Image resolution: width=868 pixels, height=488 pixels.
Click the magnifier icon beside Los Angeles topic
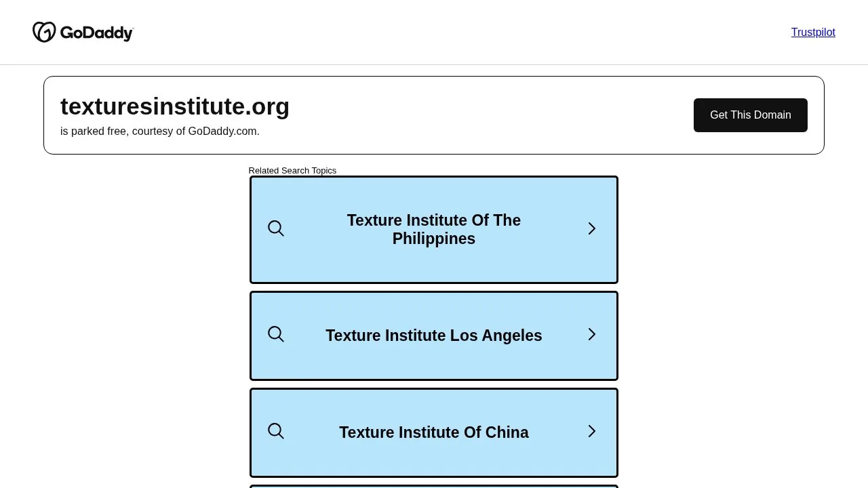[x=276, y=334]
